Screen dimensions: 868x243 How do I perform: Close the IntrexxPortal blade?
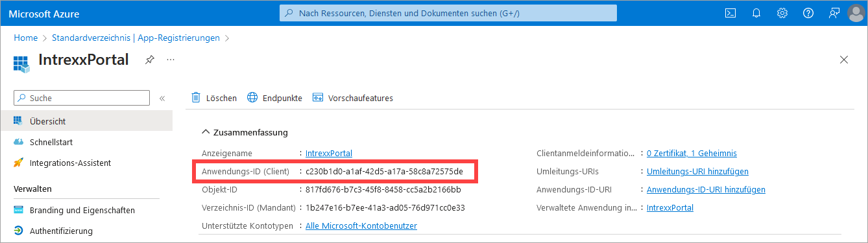tap(844, 60)
